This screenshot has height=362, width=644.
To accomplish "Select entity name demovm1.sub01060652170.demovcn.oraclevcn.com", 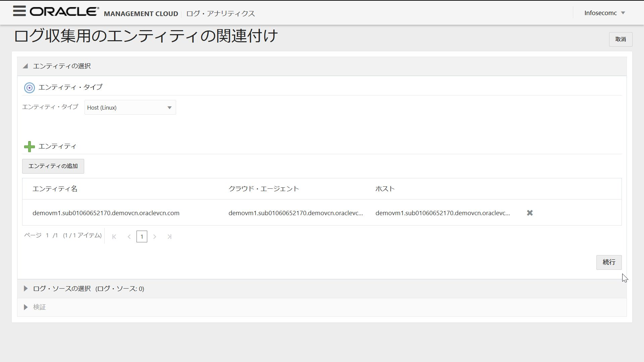I will [x=106, y=213].
